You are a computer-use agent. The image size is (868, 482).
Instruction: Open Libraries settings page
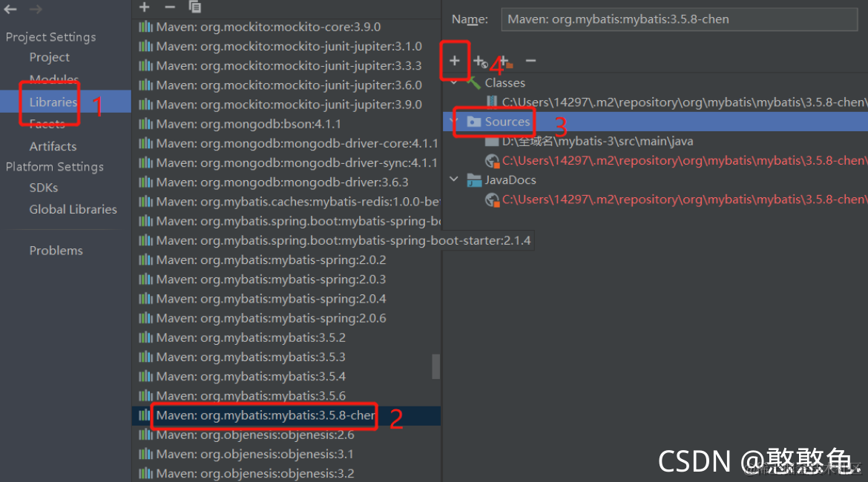(x=53, y=102)
